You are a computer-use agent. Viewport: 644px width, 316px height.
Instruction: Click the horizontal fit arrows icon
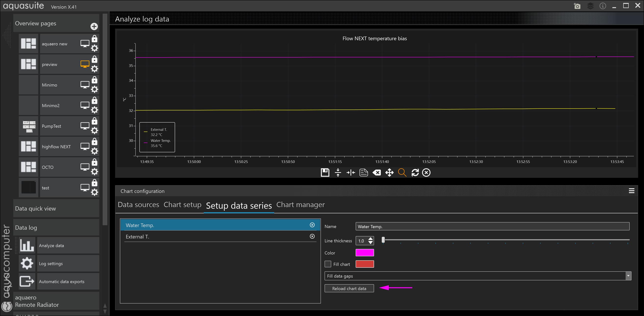click(351, 172)
